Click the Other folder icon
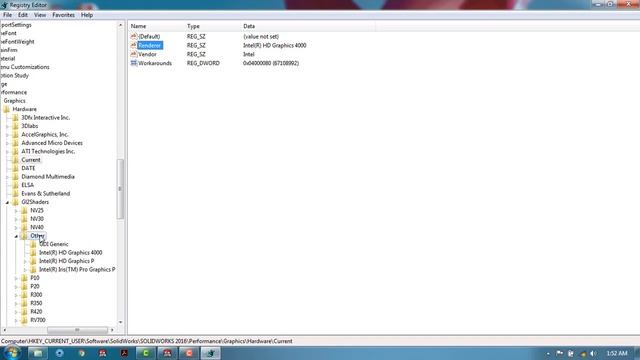The height and width of the screenshot is (360, 640). pos(24,236)
